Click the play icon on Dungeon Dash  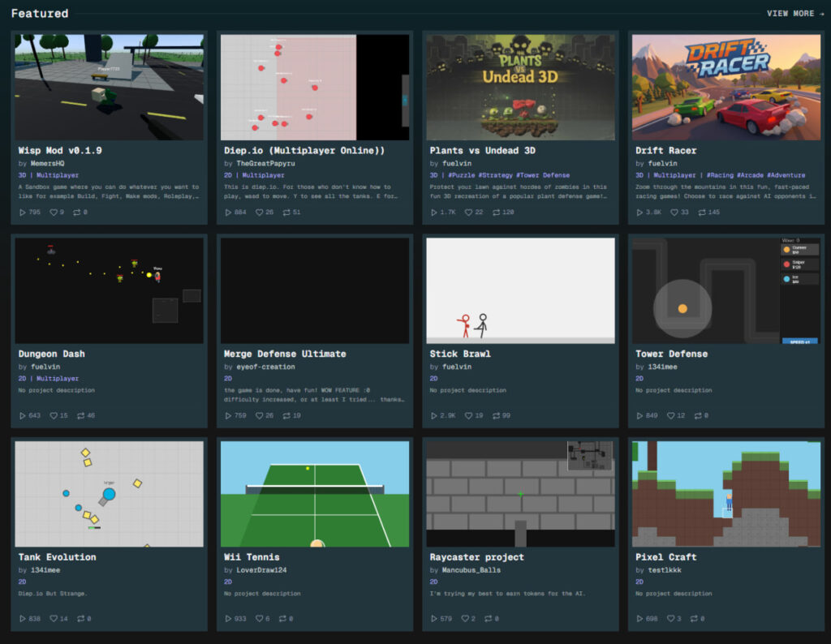[x=23, y=416]
